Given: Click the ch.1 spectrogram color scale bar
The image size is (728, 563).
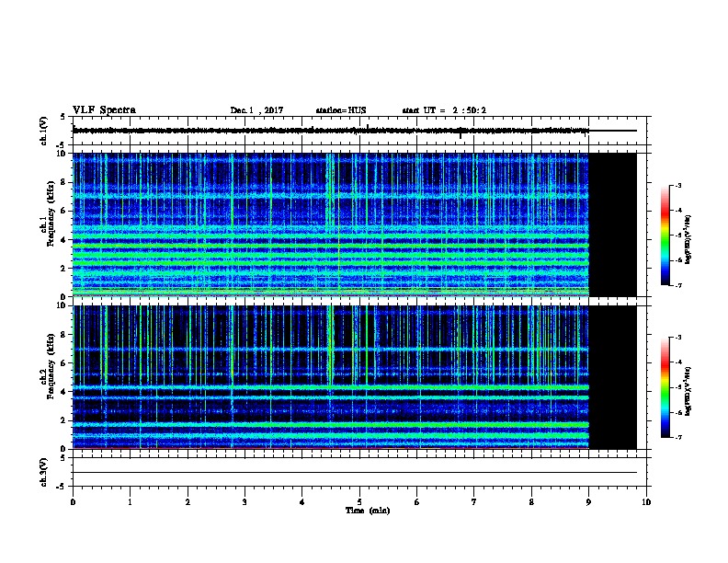Looking at the screenshot, I should [665, 236].
